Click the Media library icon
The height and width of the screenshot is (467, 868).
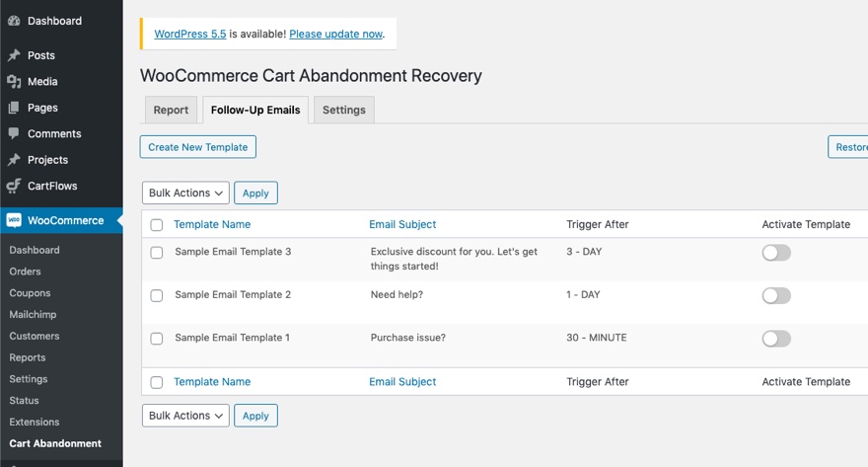tap(14, 82)
